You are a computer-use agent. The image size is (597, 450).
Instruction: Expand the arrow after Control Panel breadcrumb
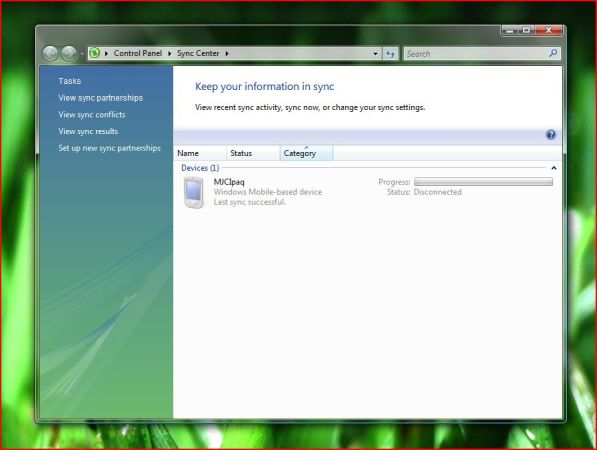pyautogui.click(x=169, y=54)
